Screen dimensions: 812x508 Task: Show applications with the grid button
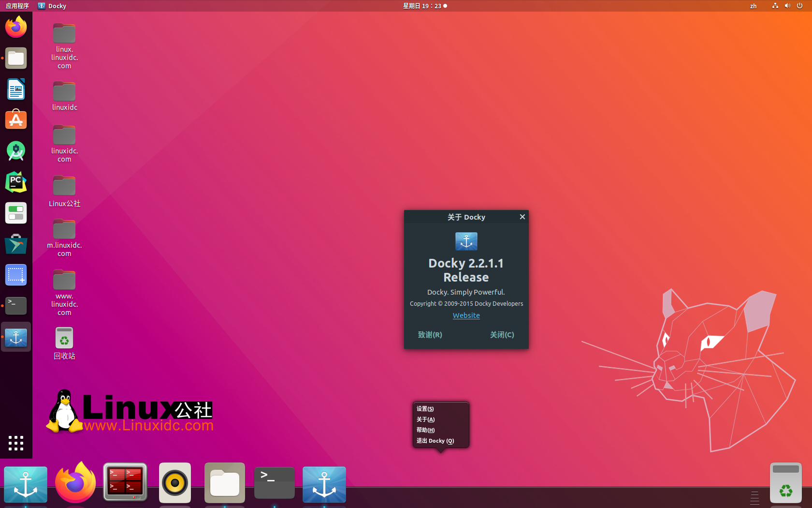tap(16, 443)
